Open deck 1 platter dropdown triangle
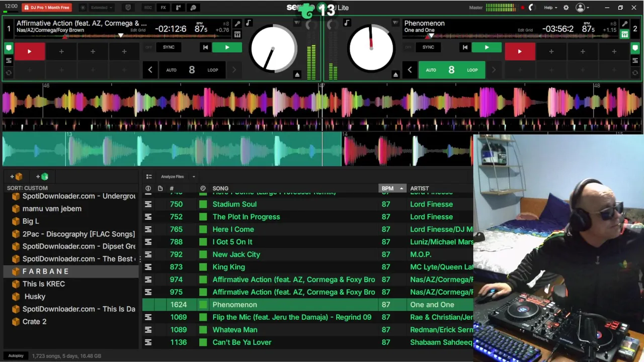This screenshot has width=644, height=362. [297, 23]
